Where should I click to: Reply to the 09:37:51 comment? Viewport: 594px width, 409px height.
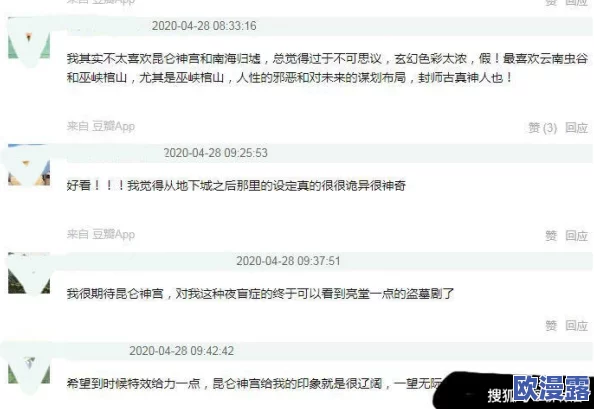pos(576,325)
